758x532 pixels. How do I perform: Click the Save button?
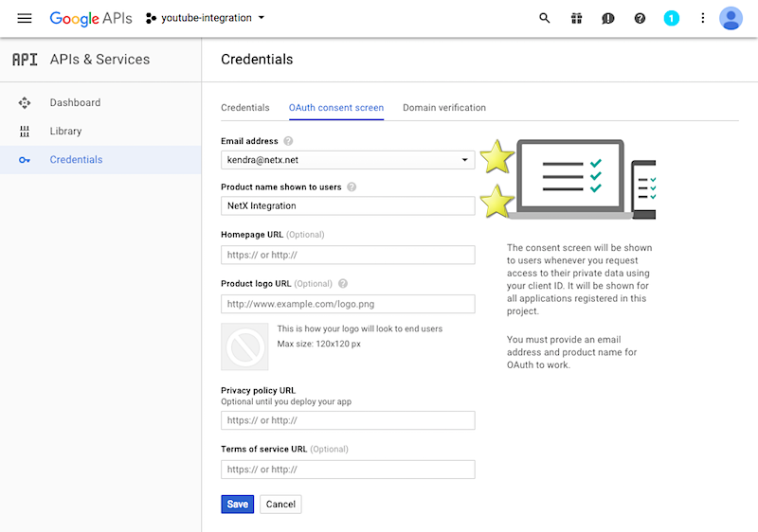[x=237, y=504]
